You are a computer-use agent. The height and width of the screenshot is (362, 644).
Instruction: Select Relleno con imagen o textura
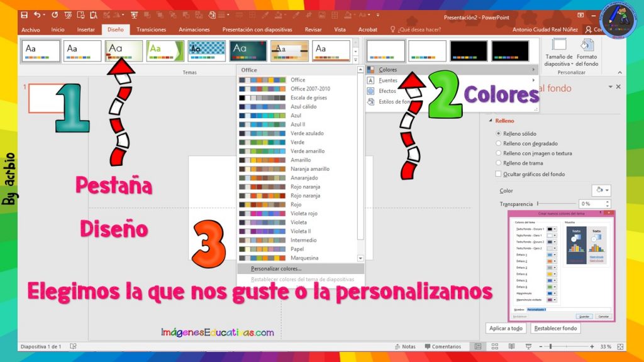coord(498,153)
